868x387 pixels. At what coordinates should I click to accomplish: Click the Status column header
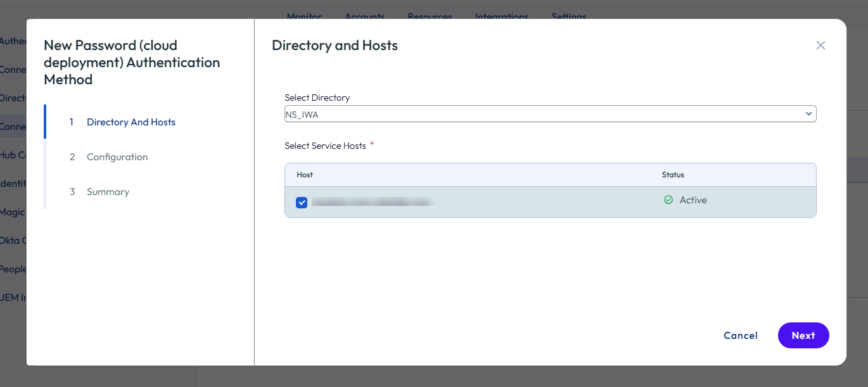[x=673, y=175]
